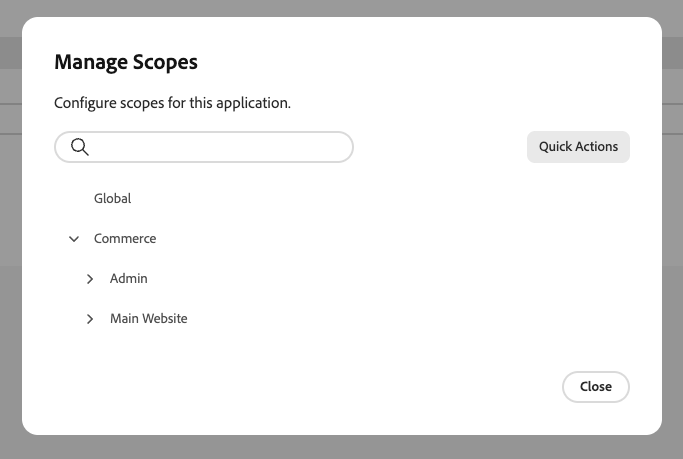Click the Manage Scopes dialog heading

pyautogui.click(x=126, y=62)
